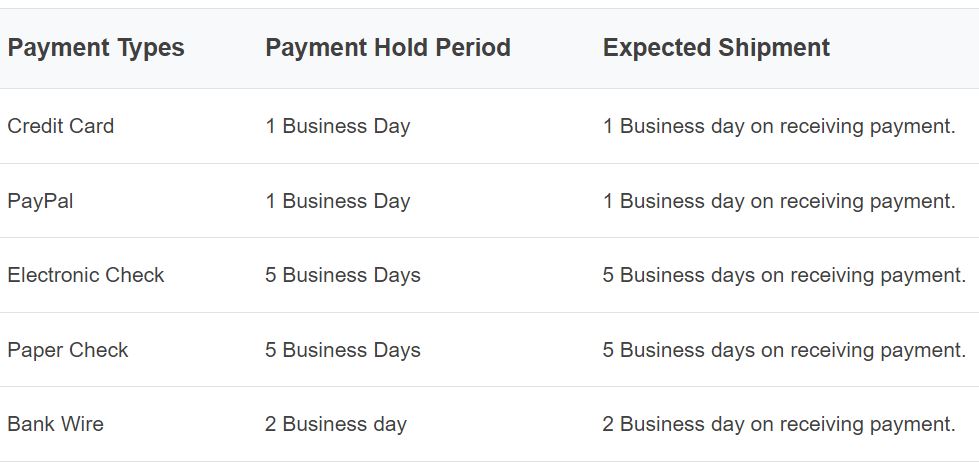Click the Paper Check row's expected shipment text
This screenshot has height=470, width=979.
pos(784,350)
